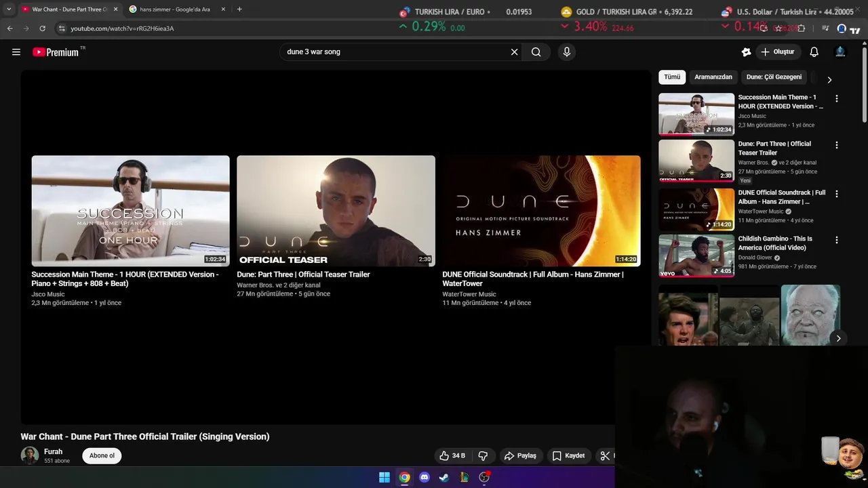Open the Windows Start menu

384,477
